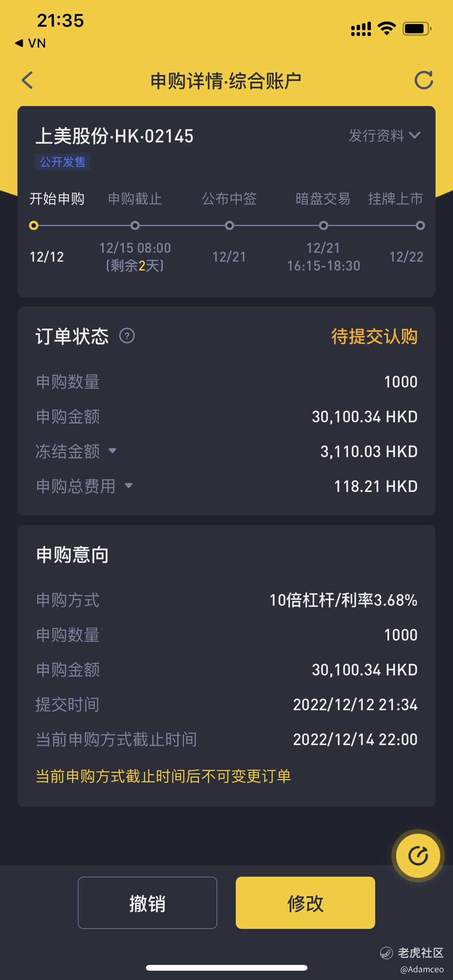The height and width of the screenshot is (980, 453).
Task: Tap the back arrow icon
Action: pos(27,81)
